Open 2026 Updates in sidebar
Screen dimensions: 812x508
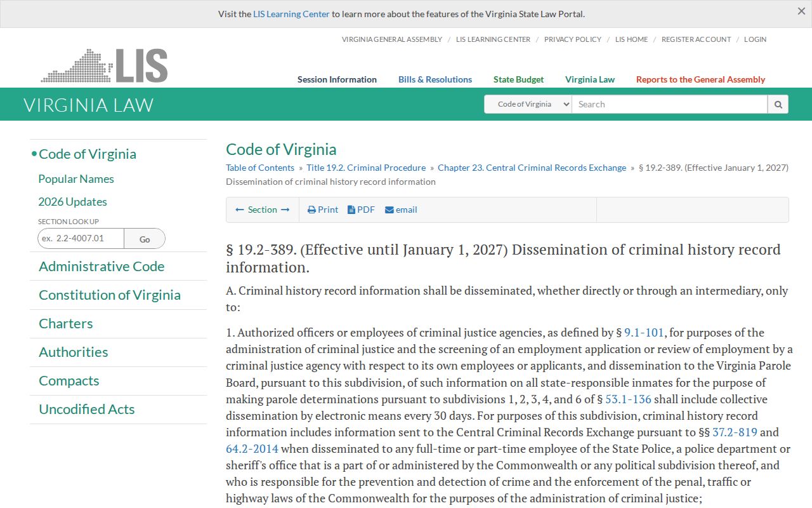[72, 202]
